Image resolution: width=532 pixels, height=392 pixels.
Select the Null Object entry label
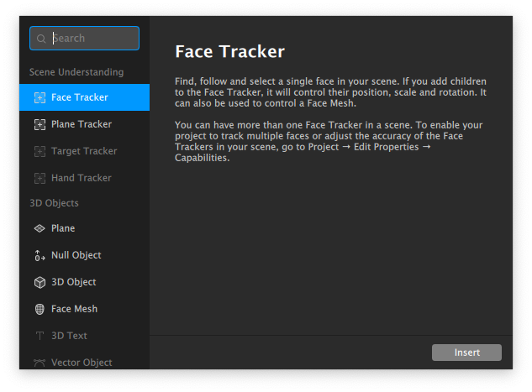[x=76, y=255]
